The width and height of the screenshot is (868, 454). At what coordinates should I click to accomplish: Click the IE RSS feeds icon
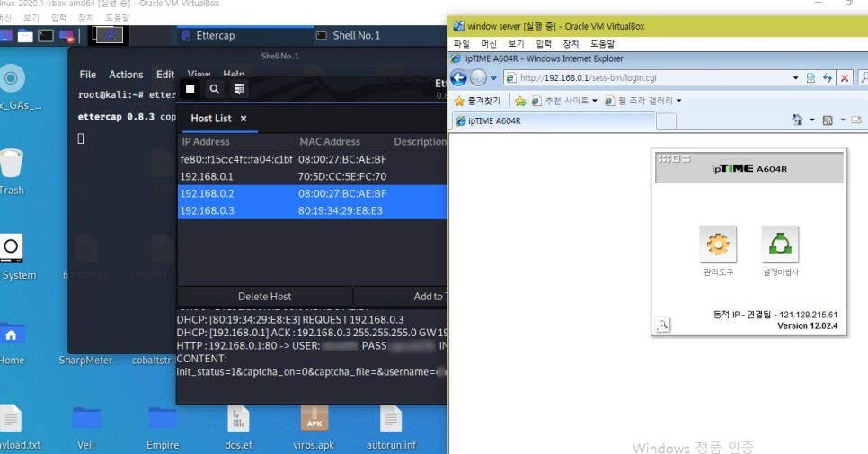(828, 120)
